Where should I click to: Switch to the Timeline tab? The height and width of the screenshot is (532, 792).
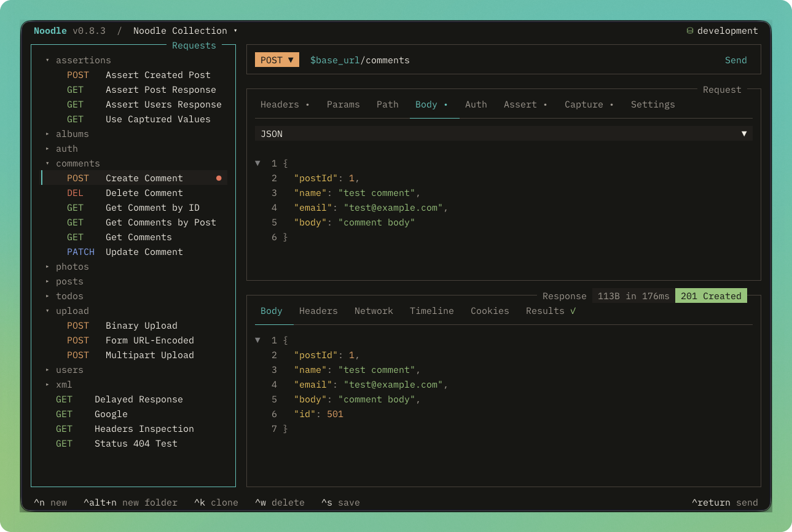pyautogui.click(x=432, y=311)
